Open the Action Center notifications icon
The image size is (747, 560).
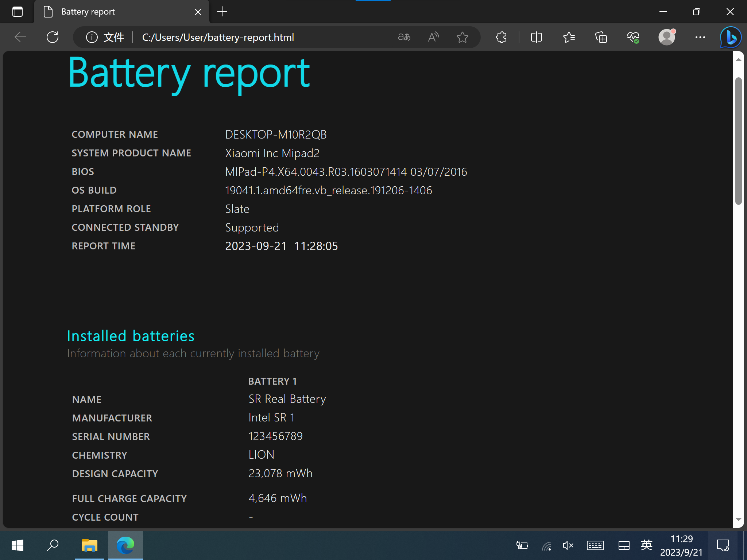pos(723,545)
